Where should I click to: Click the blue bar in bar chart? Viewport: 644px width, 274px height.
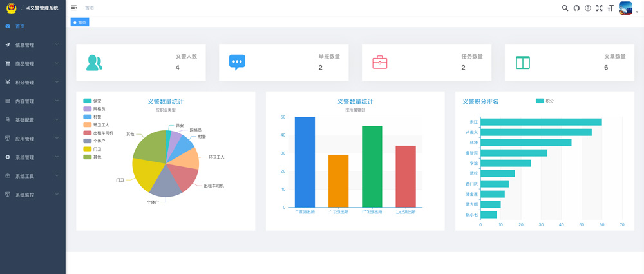(x=305, y=162)
